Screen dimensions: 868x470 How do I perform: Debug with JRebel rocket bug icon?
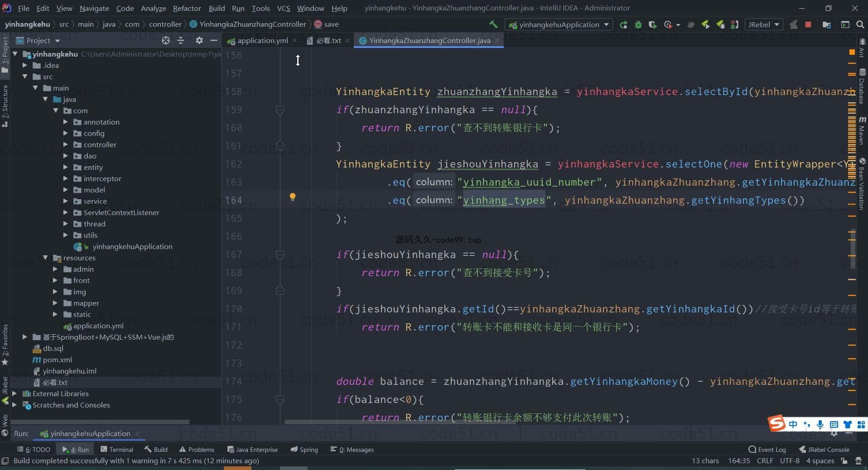pos(720,24)
